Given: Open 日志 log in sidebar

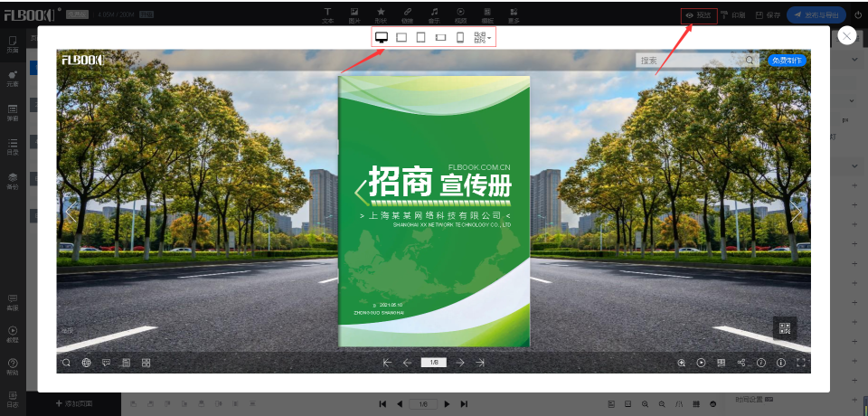Looking at the screenshot, I should point(13,400).
